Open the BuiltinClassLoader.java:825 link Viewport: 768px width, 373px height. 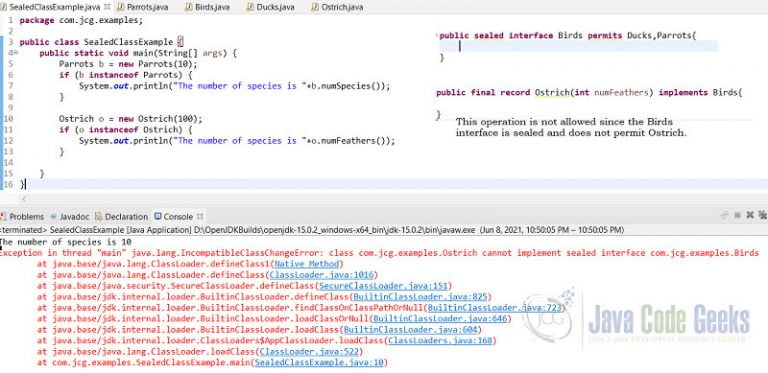click(x=422, y=297)
